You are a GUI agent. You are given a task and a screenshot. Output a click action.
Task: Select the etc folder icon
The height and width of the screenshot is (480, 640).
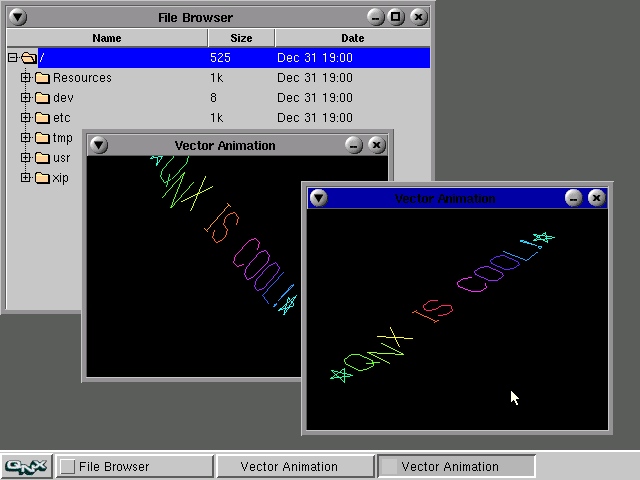42,118
